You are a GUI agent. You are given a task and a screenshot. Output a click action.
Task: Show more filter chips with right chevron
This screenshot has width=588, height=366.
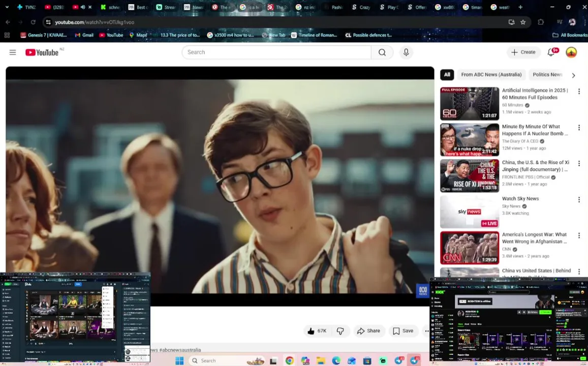[573, 75]
